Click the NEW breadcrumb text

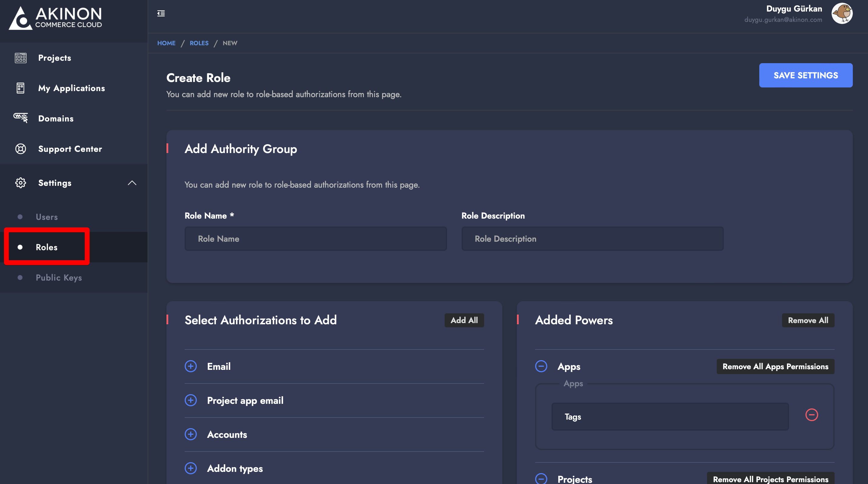(230, 43)
